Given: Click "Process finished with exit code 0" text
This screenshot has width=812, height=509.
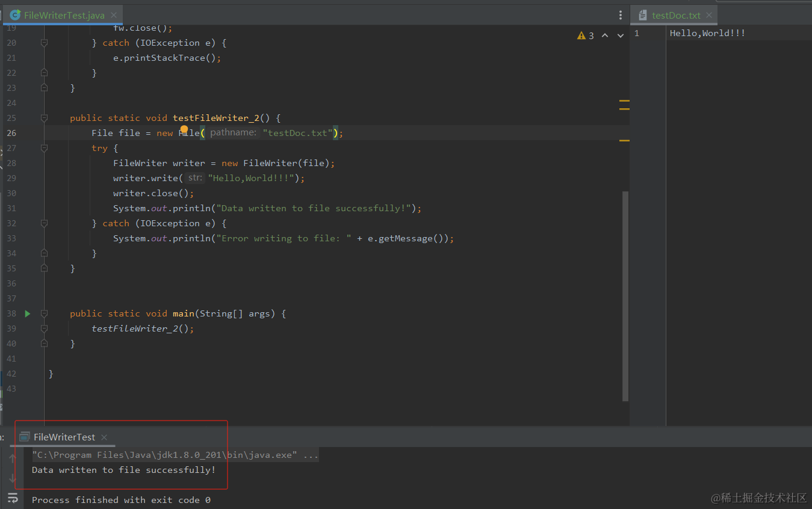Looking at the screenshot, I should tap(121, 500).
